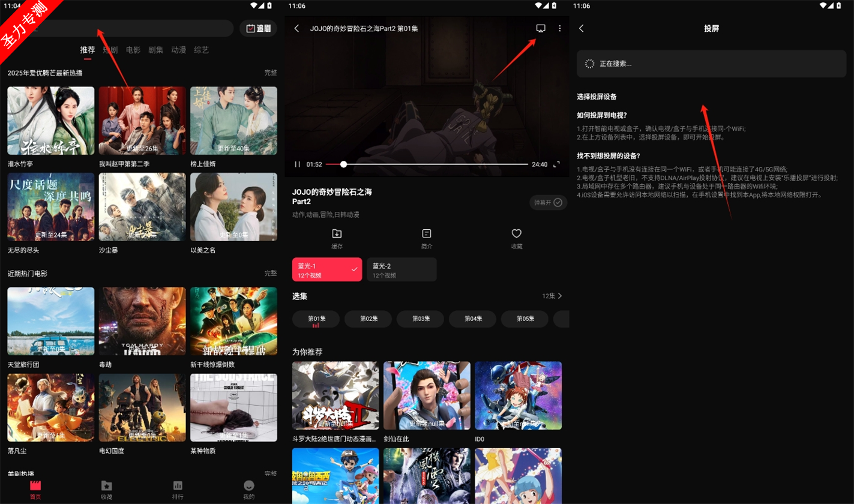Open the 毒劫 movie poster
Image resolution: width=854 pixels, height=504 pixels.
tap(142, 321)
